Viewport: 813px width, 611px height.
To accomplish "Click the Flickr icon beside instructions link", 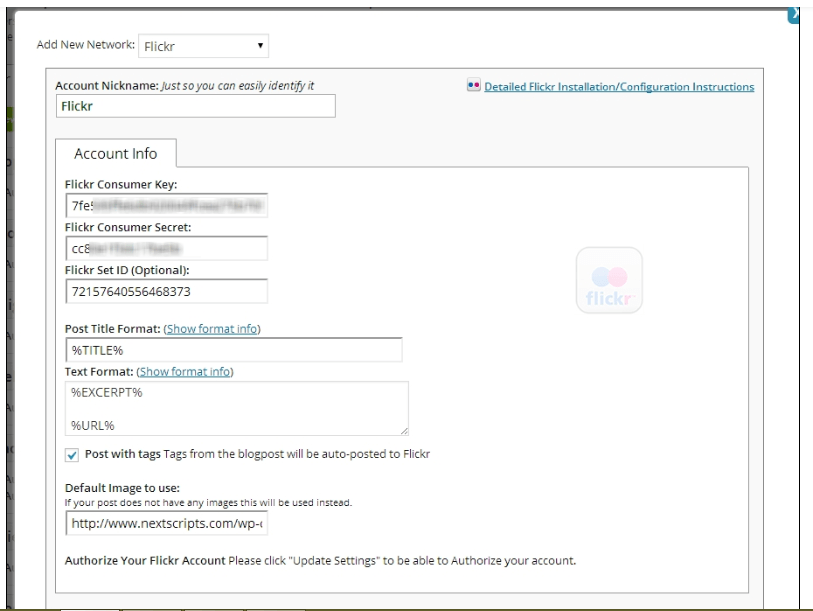I will [x=473, y=85].
